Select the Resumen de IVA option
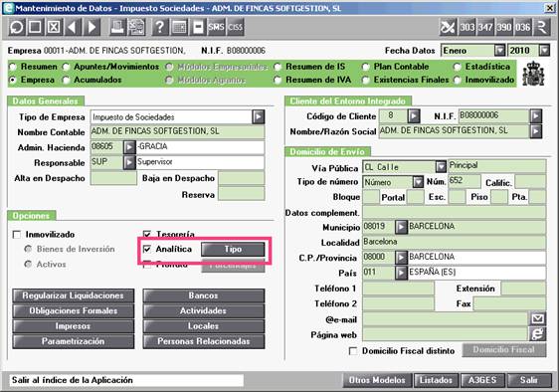The width and height of the screenshot is (559, 392). (278, 81)
